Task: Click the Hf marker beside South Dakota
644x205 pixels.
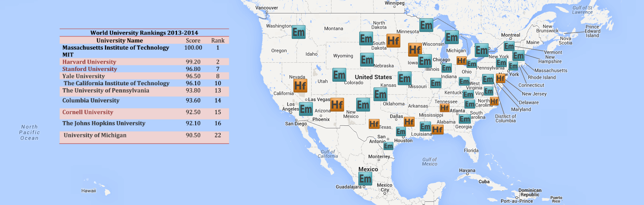Action: [393, 40]
